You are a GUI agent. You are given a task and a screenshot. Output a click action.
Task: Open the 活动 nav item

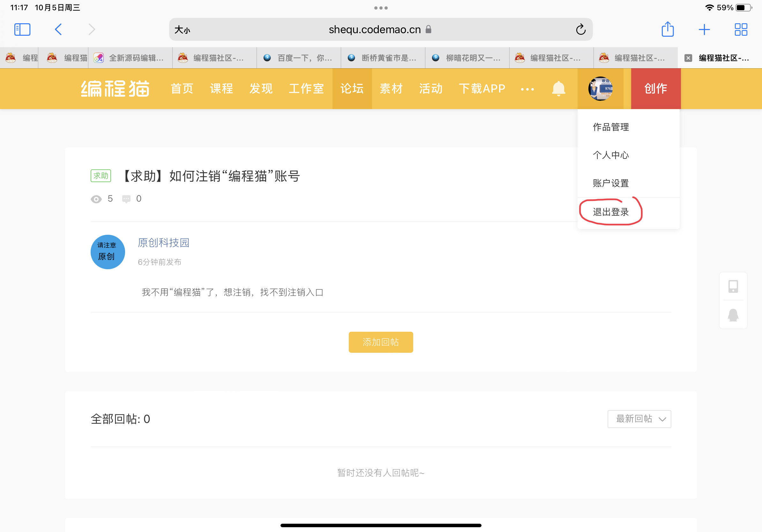click(431, 89)
